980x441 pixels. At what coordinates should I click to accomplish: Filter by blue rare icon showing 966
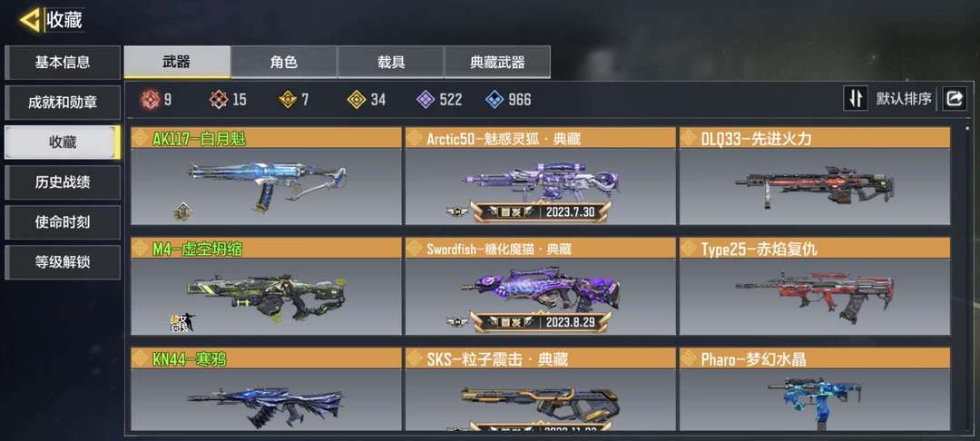[x=495, y=99]
